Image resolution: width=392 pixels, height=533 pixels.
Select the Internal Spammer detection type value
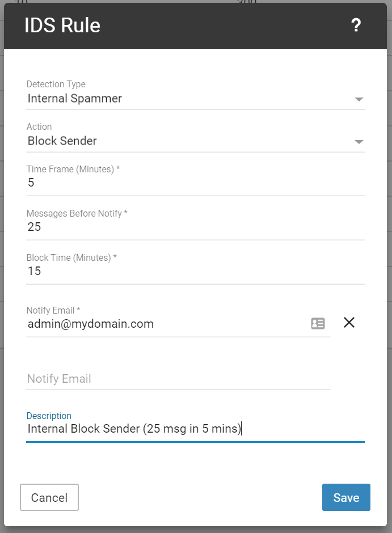(x=75, y=99)
